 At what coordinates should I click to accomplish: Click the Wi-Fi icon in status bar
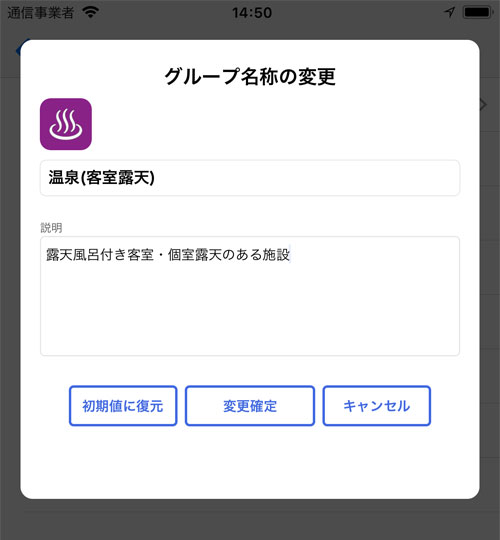tap(91, 12)
